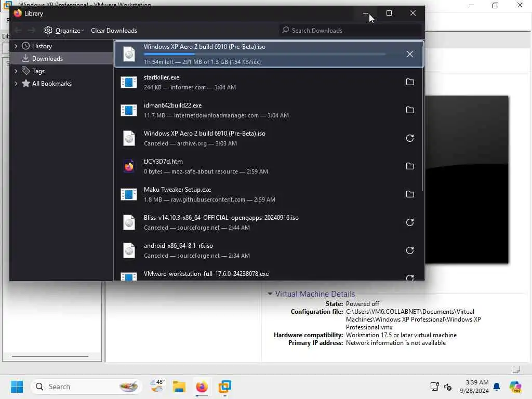Go back in Library navigation
This screenshot has width=532, height=399.
18,31
